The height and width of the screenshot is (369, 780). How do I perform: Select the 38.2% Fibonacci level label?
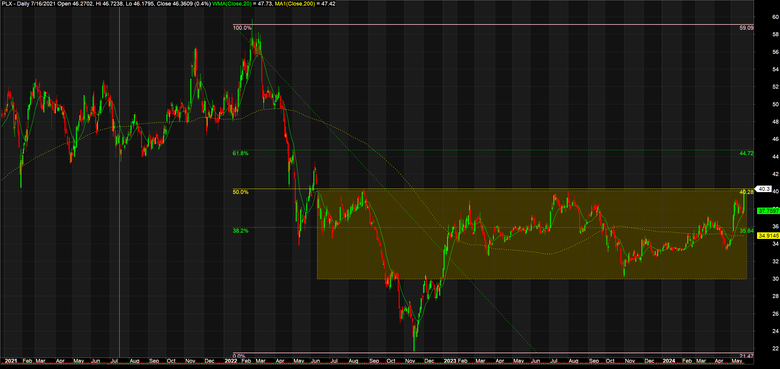click(x=240, y=231)
